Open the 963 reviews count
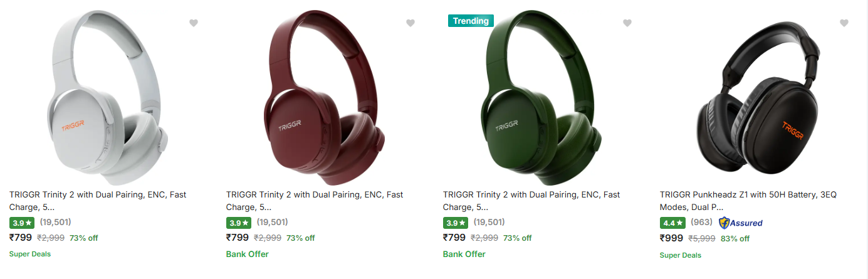Screen dimensions: 868x279 (x=701, y=223)
